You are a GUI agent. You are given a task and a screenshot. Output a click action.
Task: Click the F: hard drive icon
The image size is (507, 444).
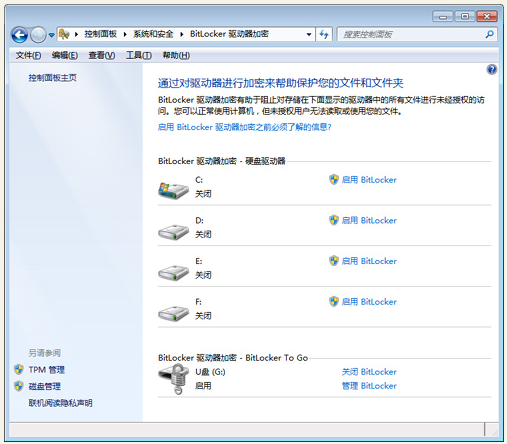(x=173, y=313)
